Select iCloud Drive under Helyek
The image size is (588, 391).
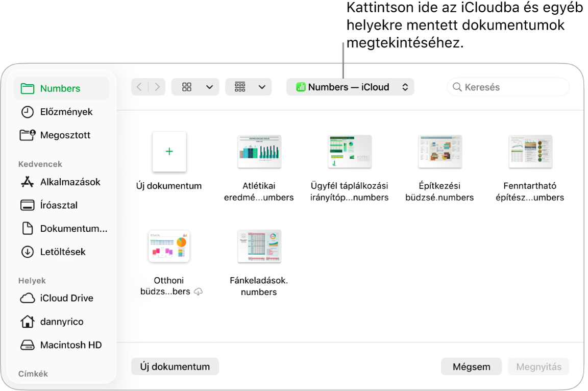pos(61,298)
